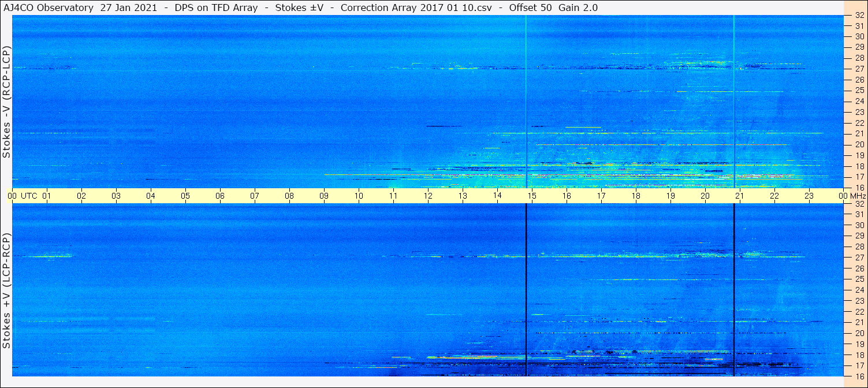Click the '14' hour label on time axis
This screenshot has height=388, width=868.
click(x=497, y=196)
